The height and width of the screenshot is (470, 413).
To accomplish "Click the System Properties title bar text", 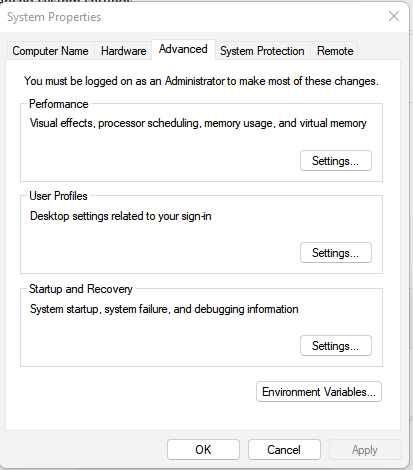I will pos(54,17).
